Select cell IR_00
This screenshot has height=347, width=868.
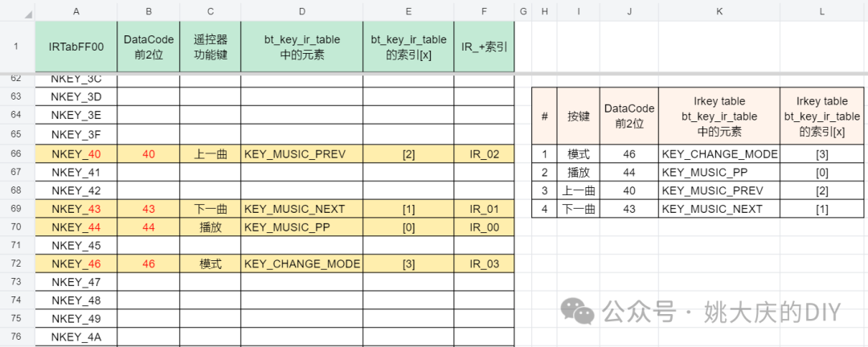(484, 227)
